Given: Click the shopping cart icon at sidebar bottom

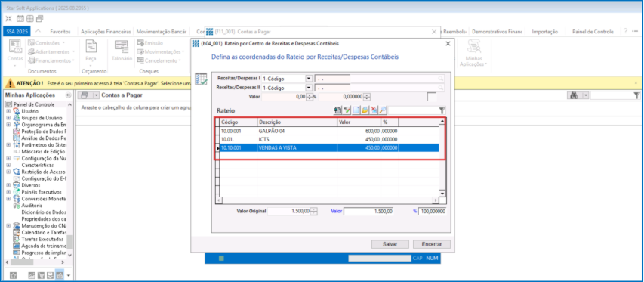Looking at the screenshot, I should pos(41,275).
